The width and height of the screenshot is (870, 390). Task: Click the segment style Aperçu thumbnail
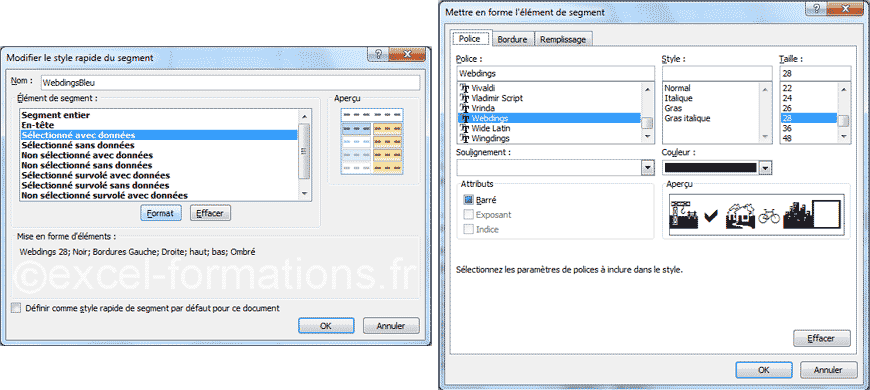pyautogui.click(x=372, y=141)
